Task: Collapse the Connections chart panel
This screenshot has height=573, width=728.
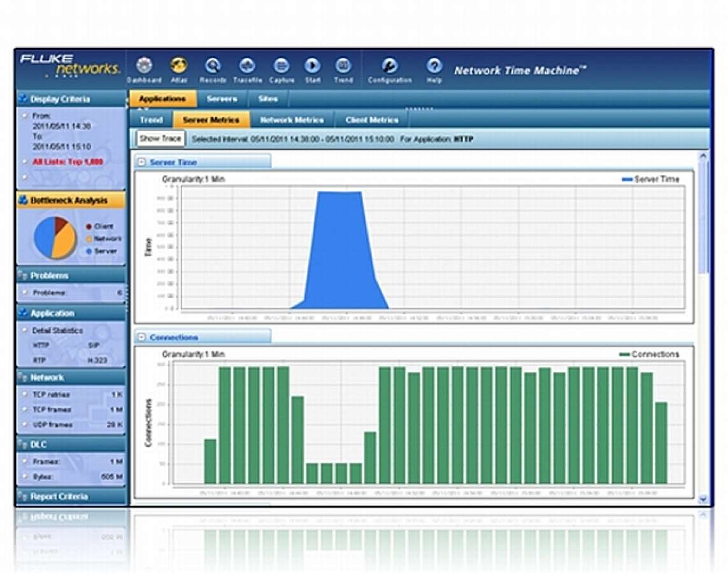Action: [x=141, y=337]
